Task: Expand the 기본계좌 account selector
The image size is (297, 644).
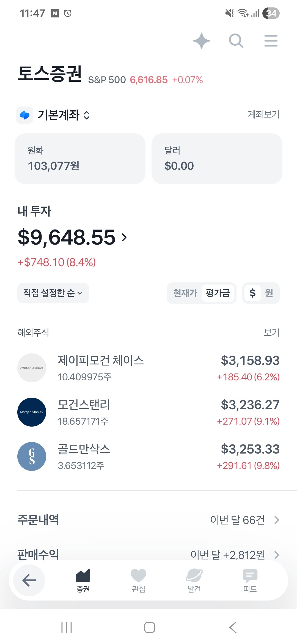Action: pos(64,115)
